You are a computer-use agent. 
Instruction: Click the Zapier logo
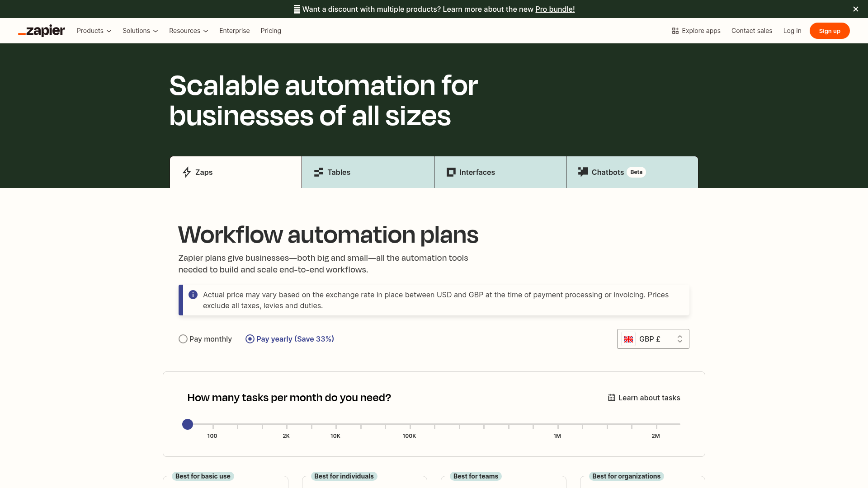[41, 30]
